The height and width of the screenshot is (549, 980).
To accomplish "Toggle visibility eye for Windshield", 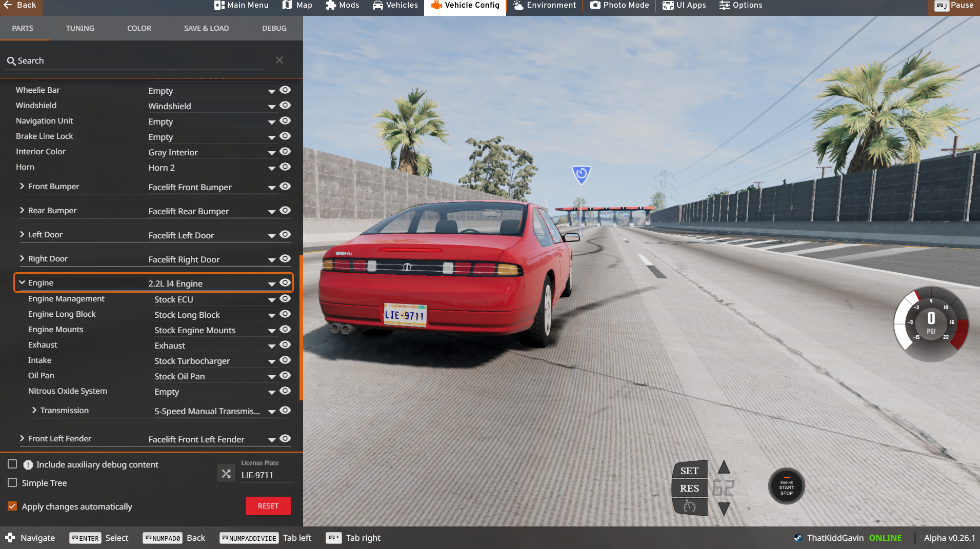I will [x=285, y=105].
